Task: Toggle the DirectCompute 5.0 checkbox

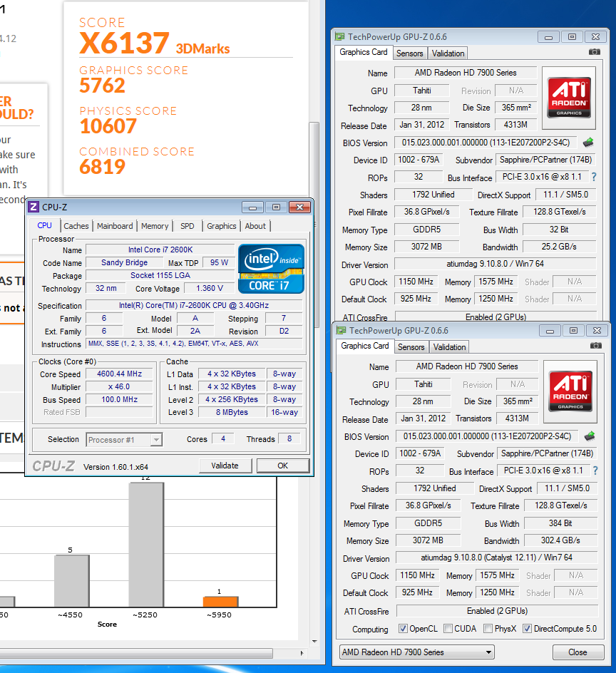Action: pyautogui.click(x=527, y=628)
